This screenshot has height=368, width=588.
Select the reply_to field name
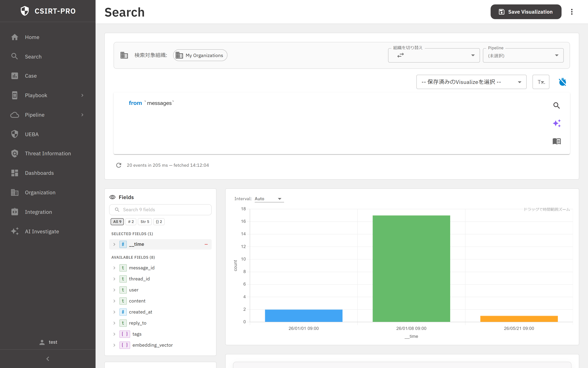click(x=137, y=323)
